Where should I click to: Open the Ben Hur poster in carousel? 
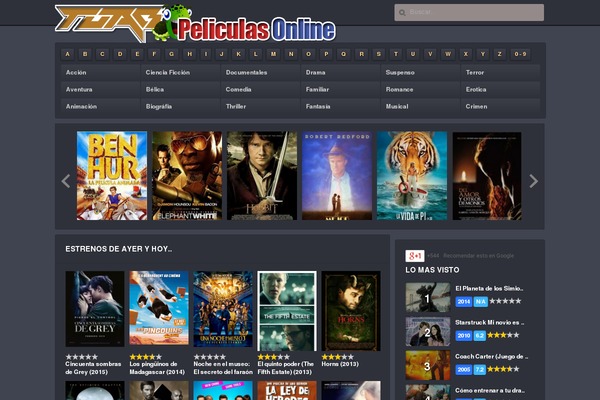coord(112,176)
